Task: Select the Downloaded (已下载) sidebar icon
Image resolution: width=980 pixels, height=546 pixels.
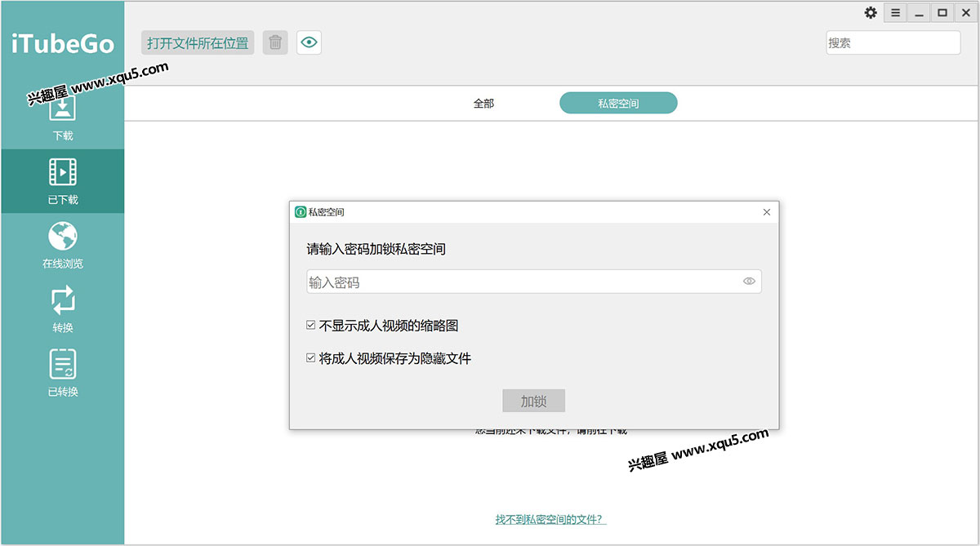Action: pos(63,180)
